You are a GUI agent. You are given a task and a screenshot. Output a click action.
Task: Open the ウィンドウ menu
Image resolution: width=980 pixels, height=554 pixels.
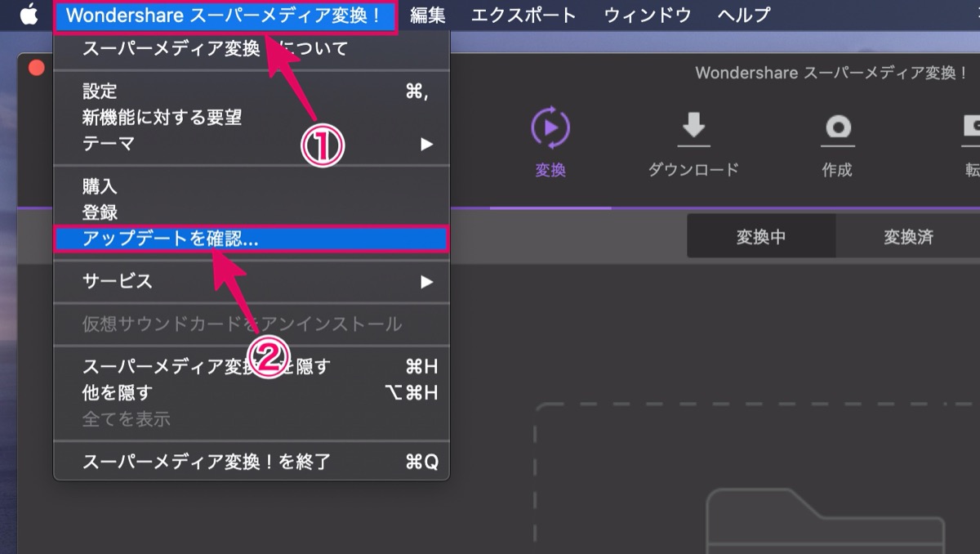click(648, 16)
